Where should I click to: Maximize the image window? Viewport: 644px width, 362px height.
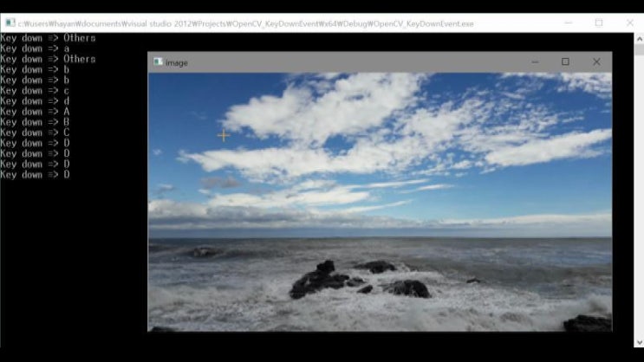pos(565,62)
